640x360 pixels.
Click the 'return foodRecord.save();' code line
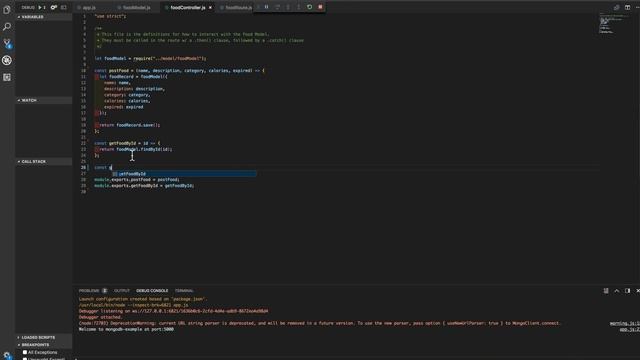click(130, 125)
